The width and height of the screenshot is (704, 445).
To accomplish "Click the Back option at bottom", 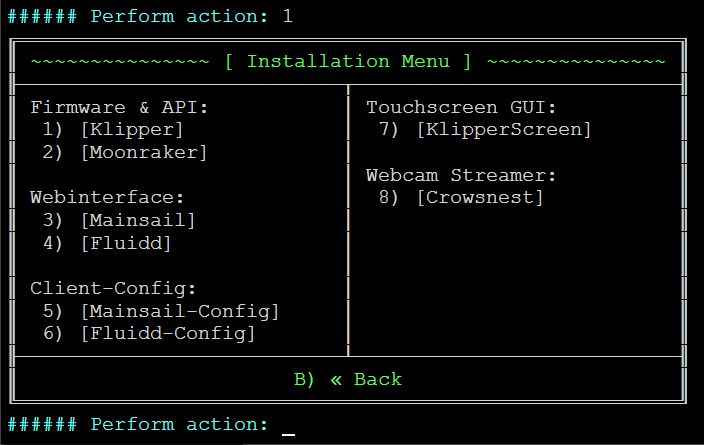I will [348, 379].
